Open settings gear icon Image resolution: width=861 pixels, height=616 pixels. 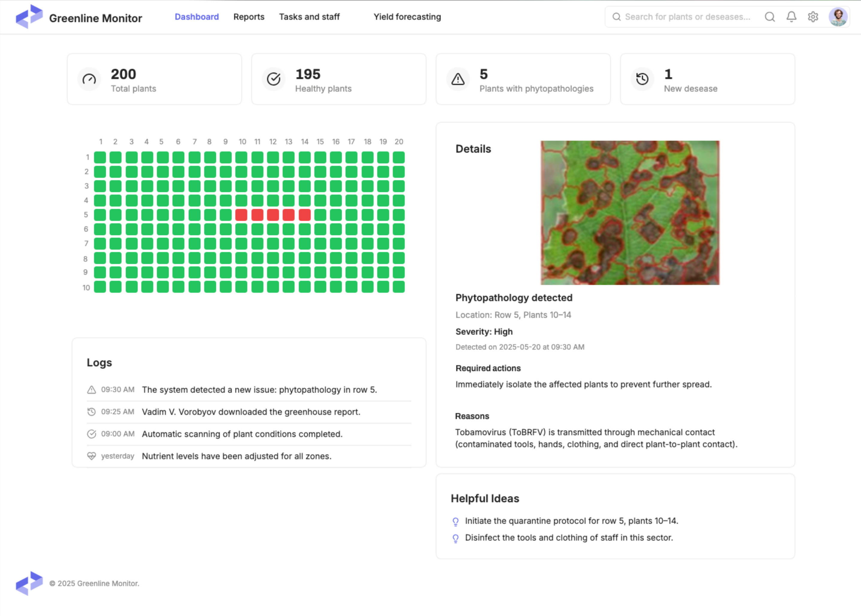(x=813, y=17)
